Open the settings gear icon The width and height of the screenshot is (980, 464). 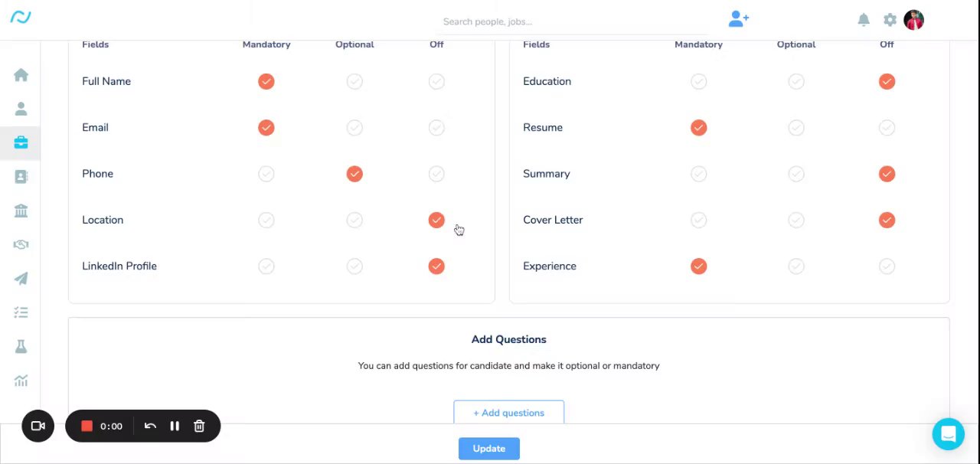(890, 20)
